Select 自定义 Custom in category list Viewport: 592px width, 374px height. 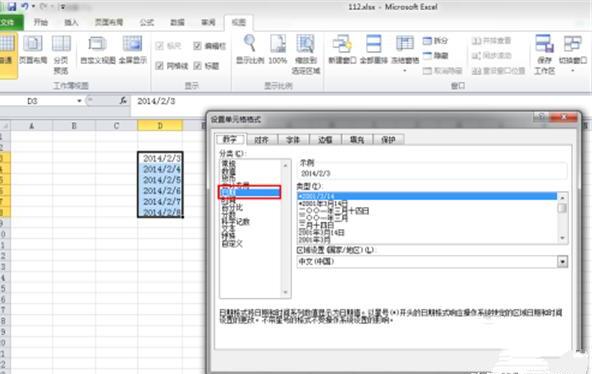[232, 244]
